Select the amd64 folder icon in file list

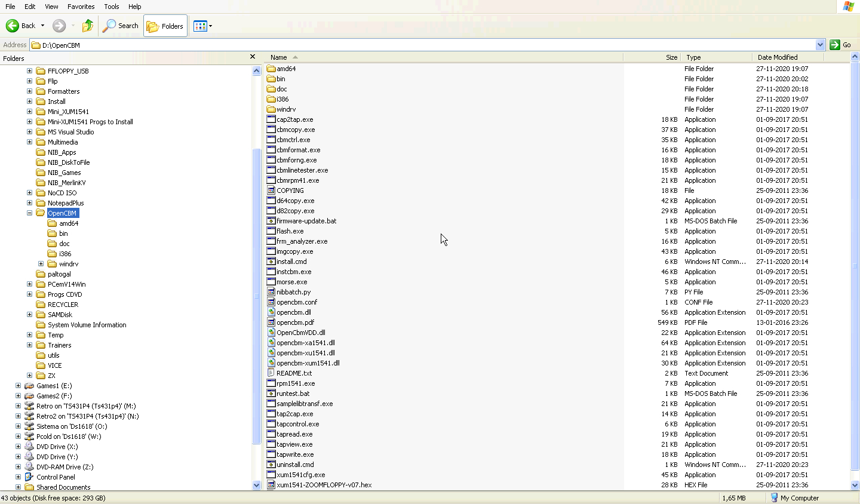[271, 69]
